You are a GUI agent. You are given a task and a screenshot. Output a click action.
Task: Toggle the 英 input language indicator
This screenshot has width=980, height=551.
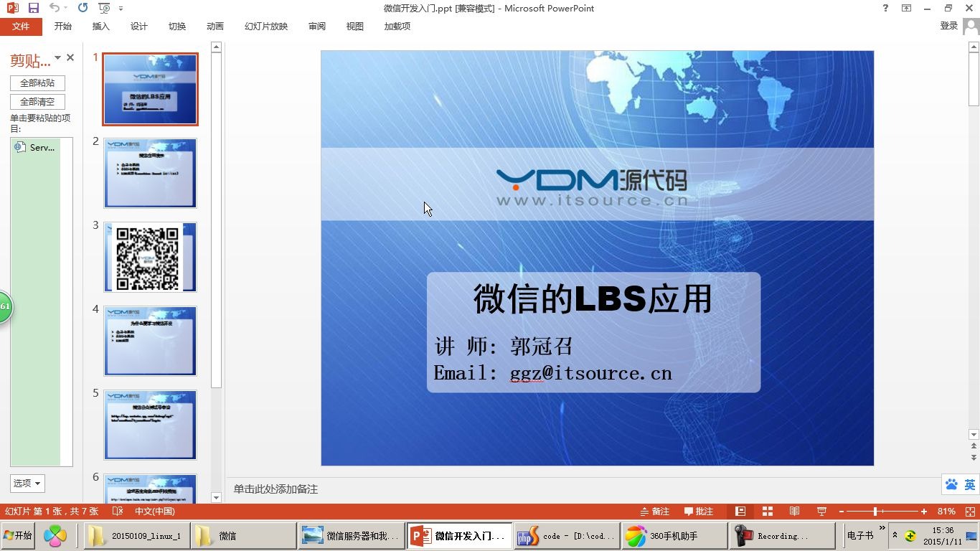click(x=970, y=485)
